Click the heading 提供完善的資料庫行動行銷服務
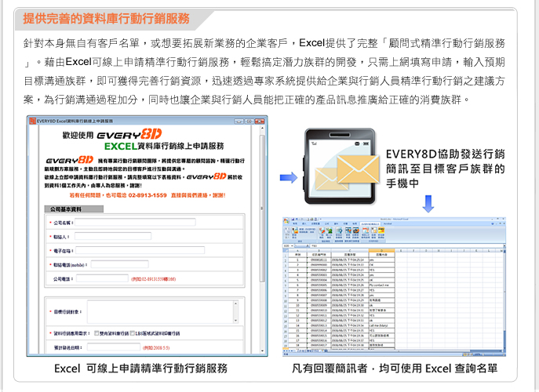The height and width of the screenshot is (392, 539). (106, 19)
